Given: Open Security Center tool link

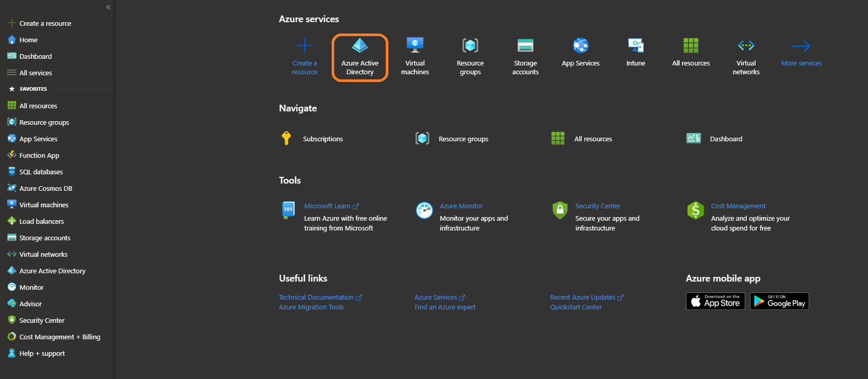Looking at the screenshot, I should tap(598, 206).
